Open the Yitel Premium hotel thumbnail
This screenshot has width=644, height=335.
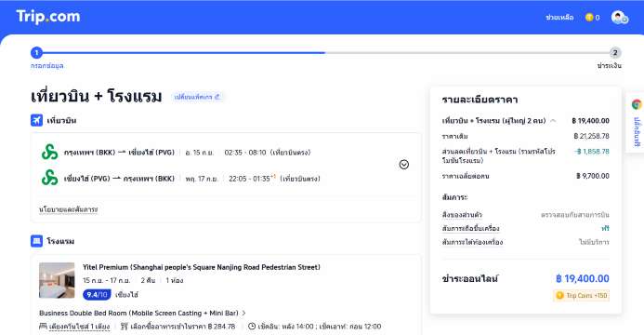point(57,280)
